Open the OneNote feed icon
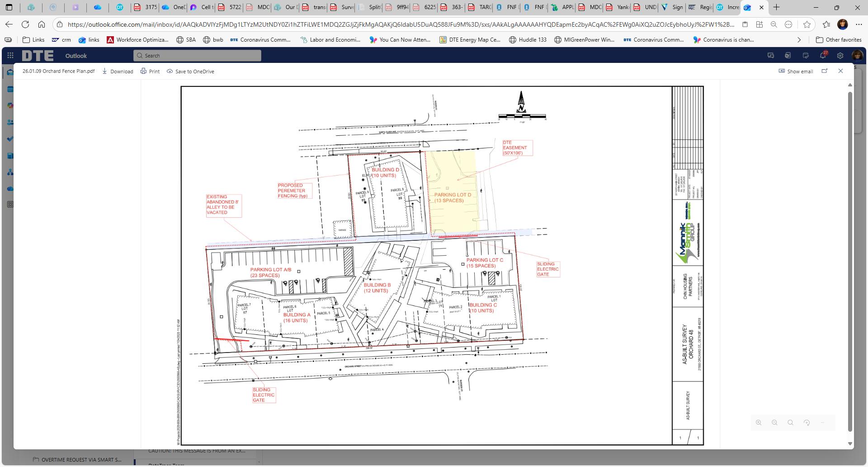 pyautogui.click(x=788, y=56)
